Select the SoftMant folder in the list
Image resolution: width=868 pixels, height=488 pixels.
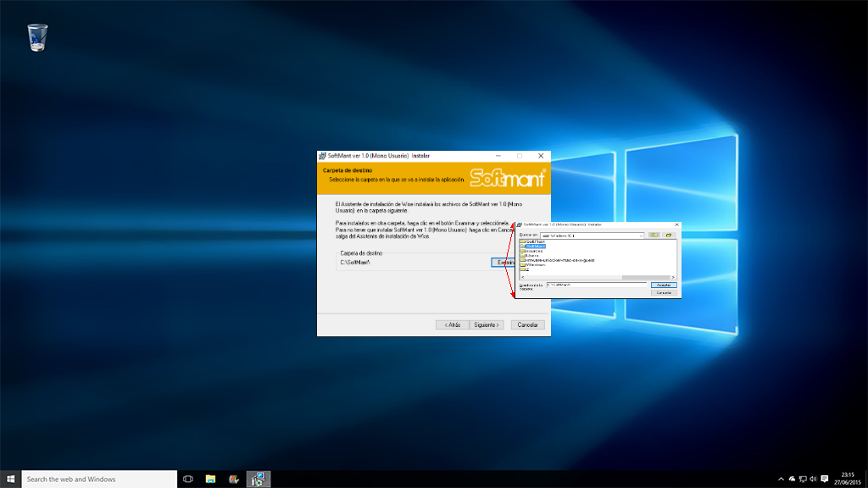[534, 246]
